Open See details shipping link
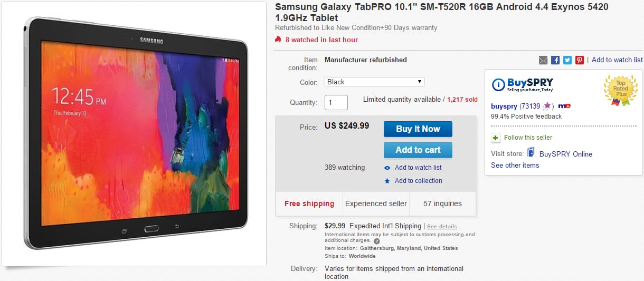 442,226
